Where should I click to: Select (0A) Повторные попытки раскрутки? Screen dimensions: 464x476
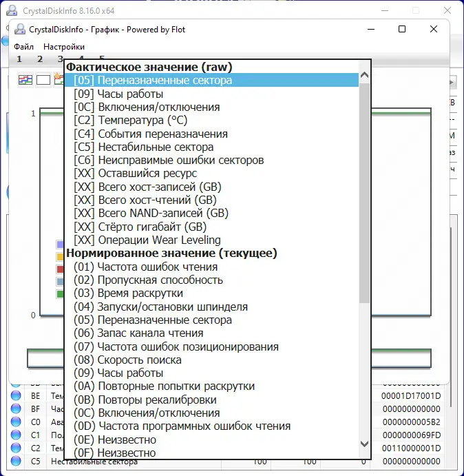coord(211,386)
